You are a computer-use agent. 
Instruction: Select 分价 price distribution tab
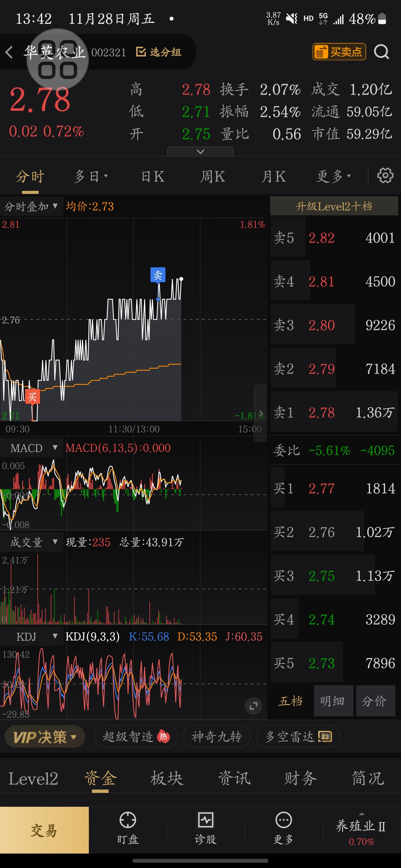375,701
